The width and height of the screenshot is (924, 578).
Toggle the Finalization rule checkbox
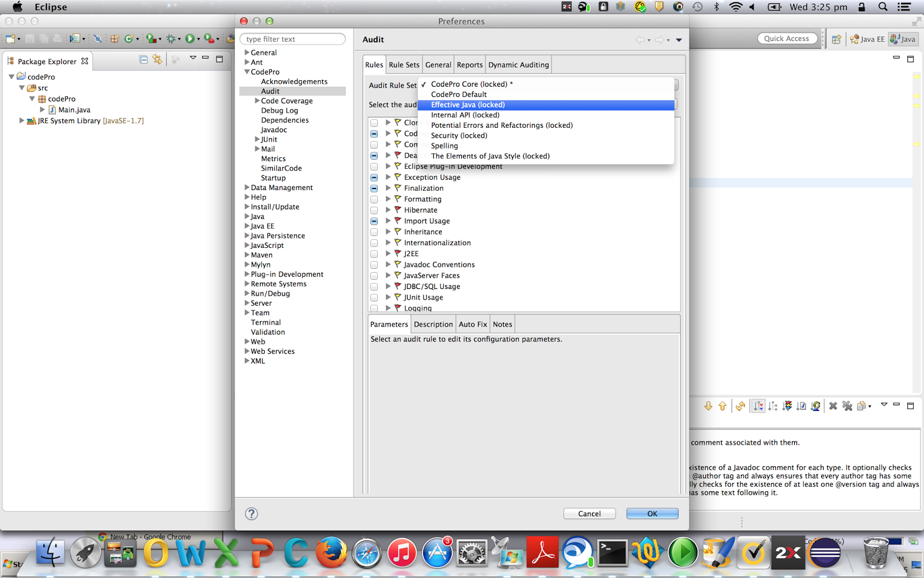pyautogui.click(x=374, y=188)
